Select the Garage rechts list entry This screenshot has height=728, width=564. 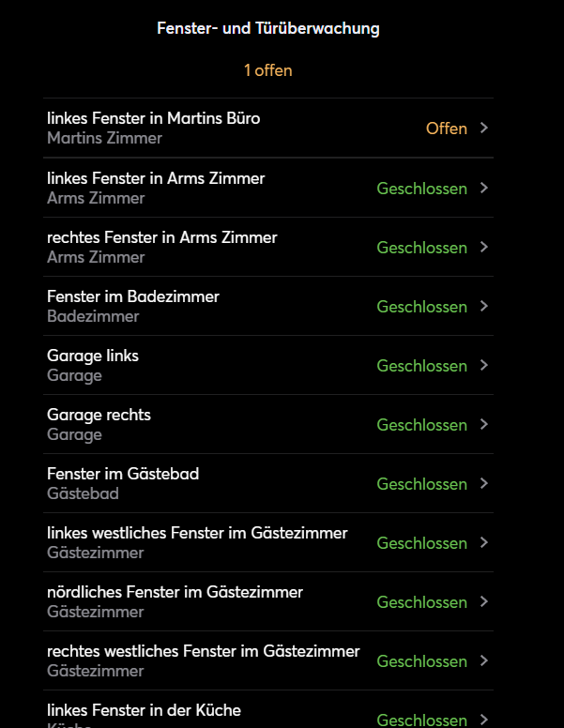[x=99, y=424]
